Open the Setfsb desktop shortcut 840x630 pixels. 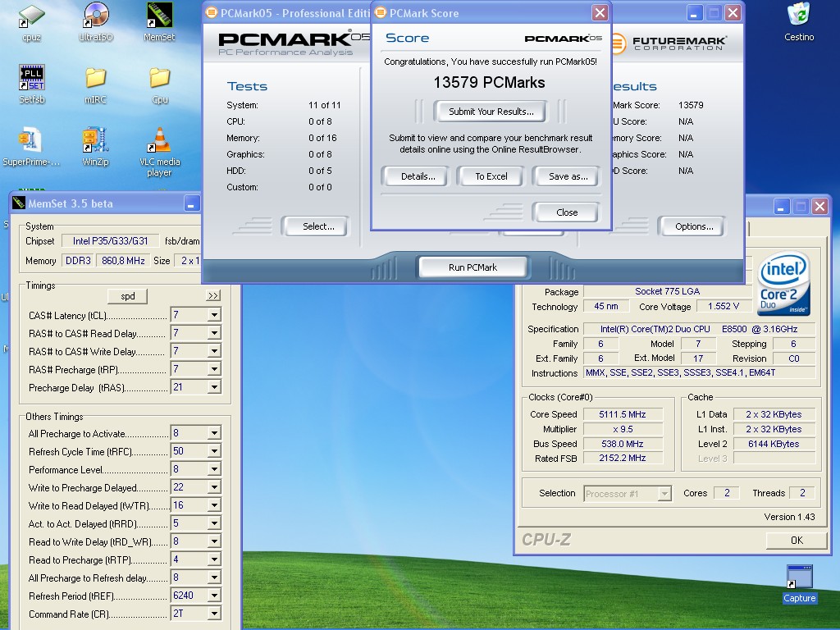pyautogui.click(x=32, y=84)
